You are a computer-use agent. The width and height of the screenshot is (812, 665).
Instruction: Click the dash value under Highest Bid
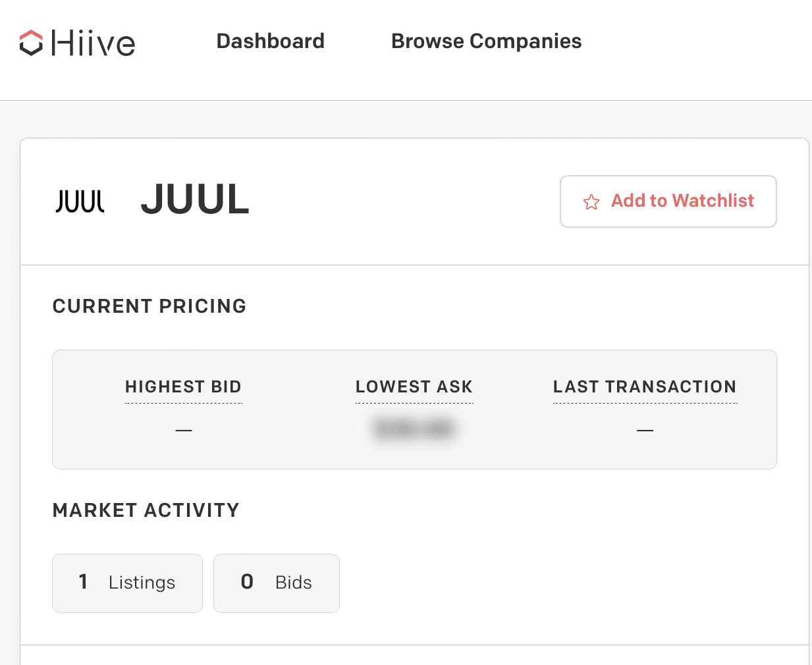184,431
